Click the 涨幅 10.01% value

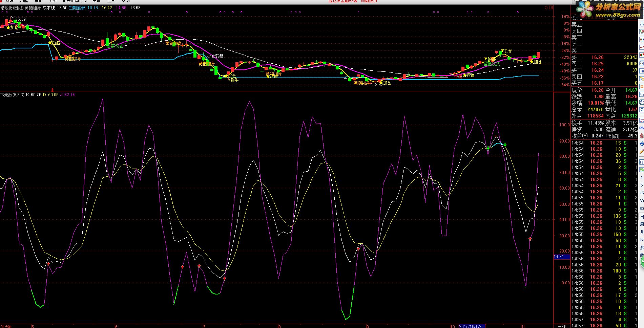[x=596, y=103]
